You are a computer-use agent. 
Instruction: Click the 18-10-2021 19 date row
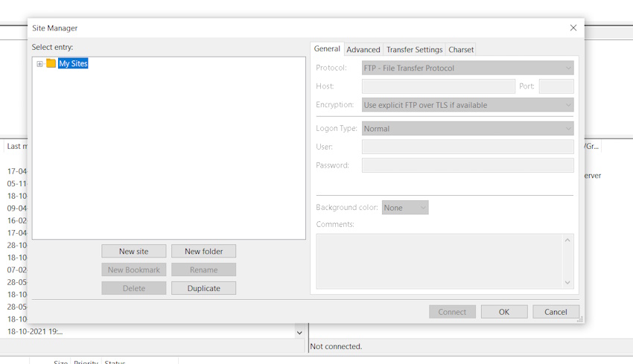(35, 332)
